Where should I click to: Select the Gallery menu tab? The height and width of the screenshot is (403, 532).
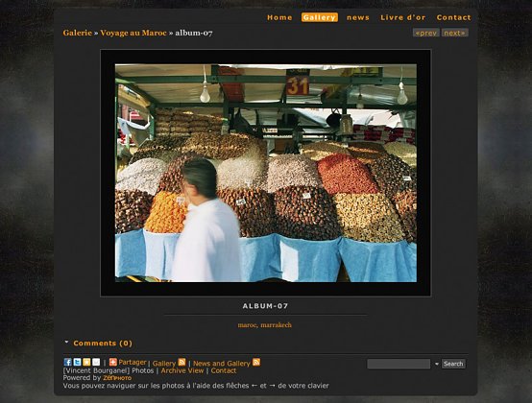click(319, 17)
